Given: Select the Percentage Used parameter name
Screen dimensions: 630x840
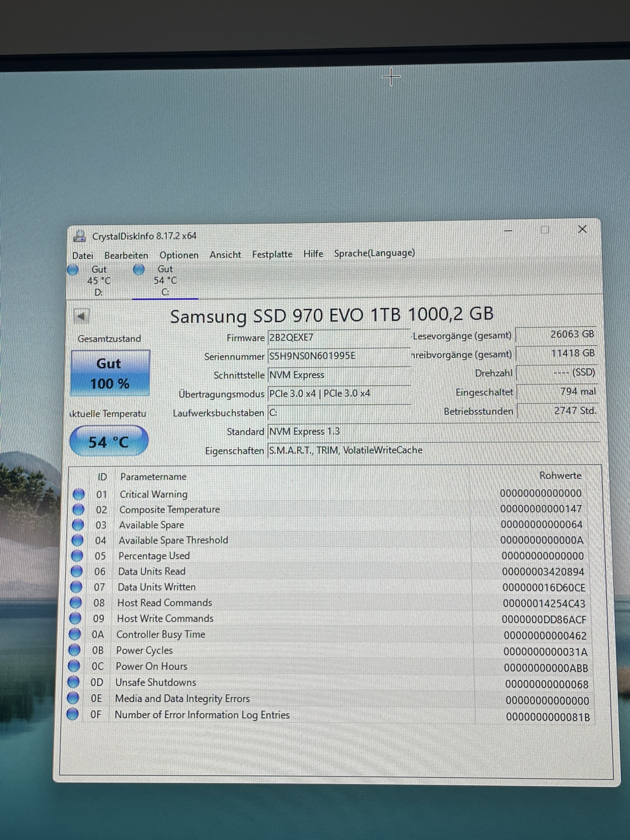Looking at the screenshot, I should click(x=154, y=556).
